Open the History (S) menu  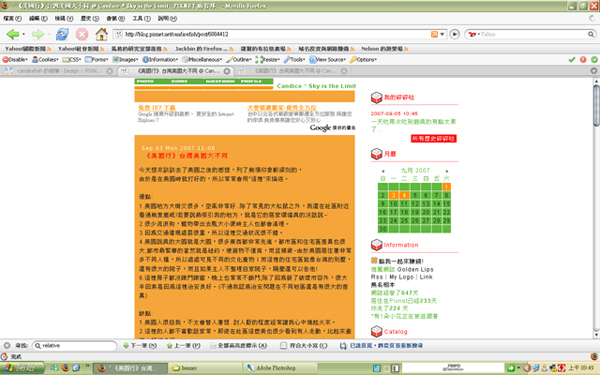90,18
